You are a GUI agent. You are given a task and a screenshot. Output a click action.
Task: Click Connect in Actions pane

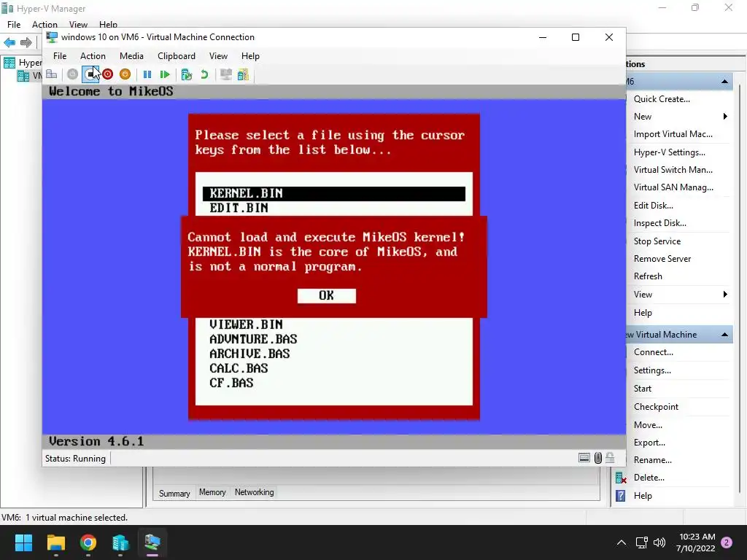(653, 352)
